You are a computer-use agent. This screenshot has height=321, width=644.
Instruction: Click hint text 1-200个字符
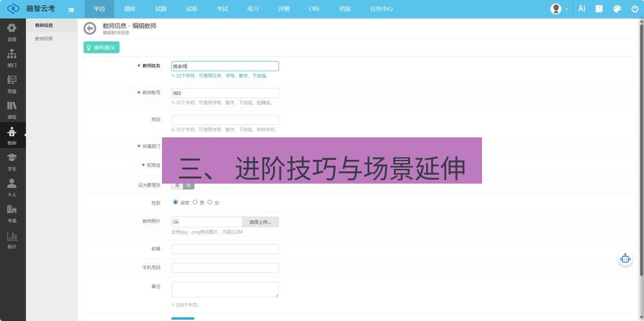coord(186,306)
